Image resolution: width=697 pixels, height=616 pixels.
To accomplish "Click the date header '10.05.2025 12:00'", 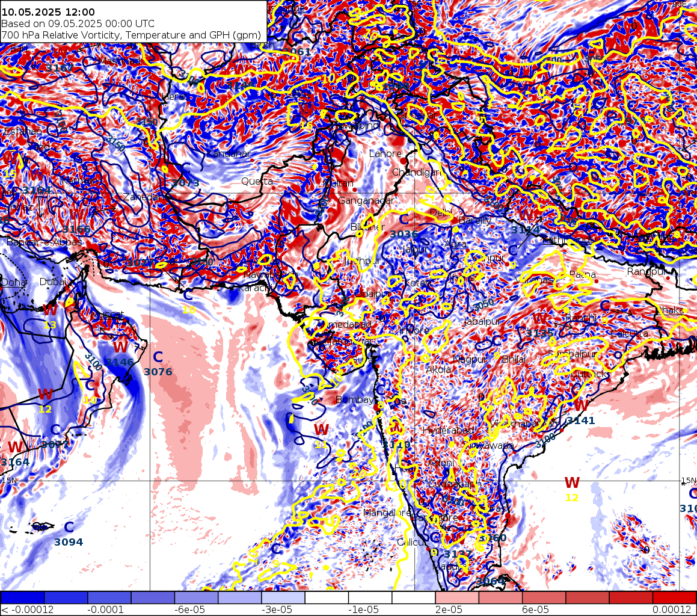I will [x=48, y=12].
